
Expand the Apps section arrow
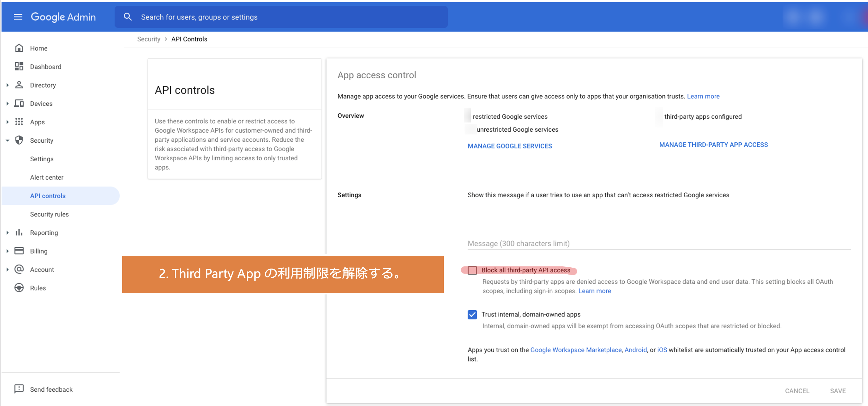click(7, 122)
